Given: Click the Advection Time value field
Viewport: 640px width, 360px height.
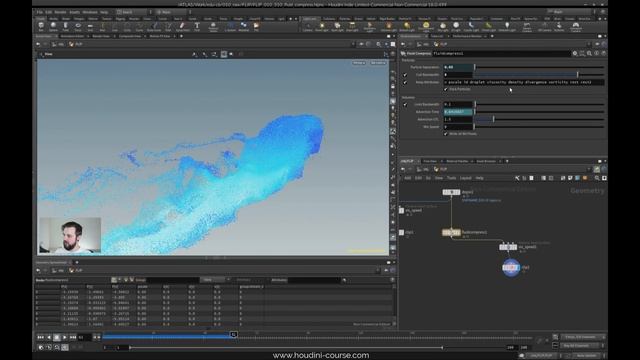Looking at the screenshot, I should coord(458,112).
